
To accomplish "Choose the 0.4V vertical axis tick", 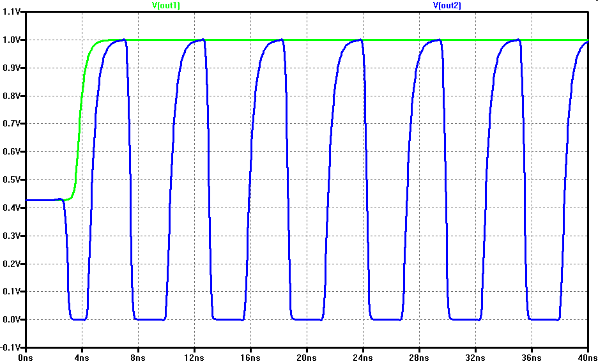I will (11, 208).
